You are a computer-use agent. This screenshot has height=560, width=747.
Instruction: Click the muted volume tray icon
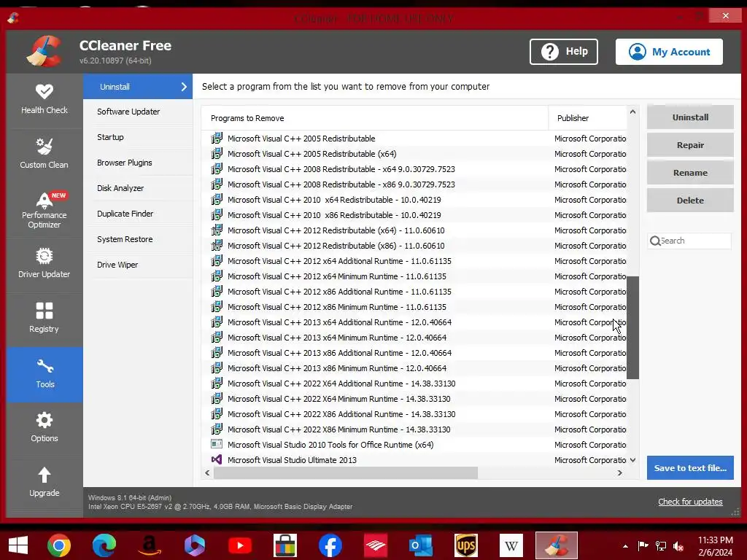(678, 546)
